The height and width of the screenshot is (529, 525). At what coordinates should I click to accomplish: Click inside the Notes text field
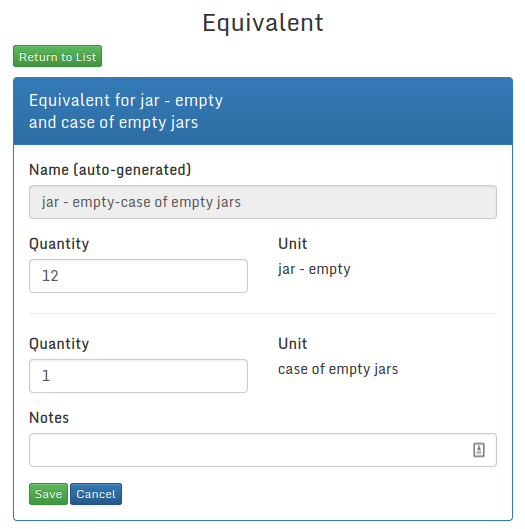click(x=263, y=450)
